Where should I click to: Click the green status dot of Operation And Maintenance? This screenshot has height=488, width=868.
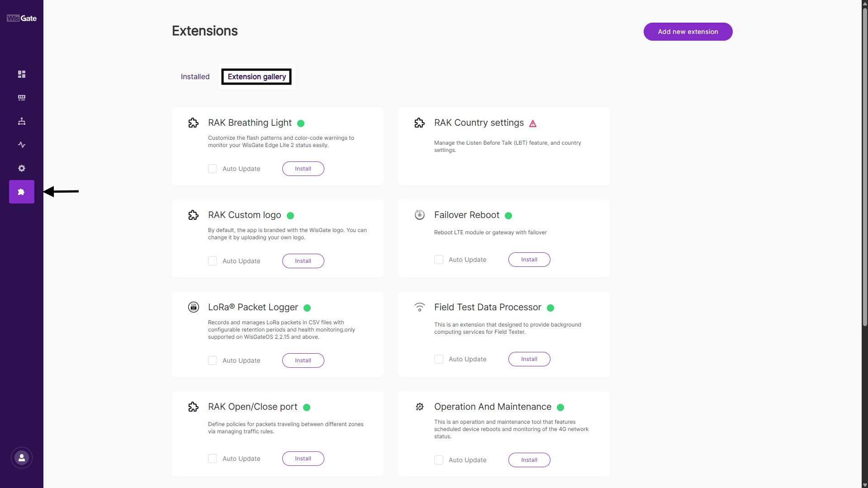(560, 407)
